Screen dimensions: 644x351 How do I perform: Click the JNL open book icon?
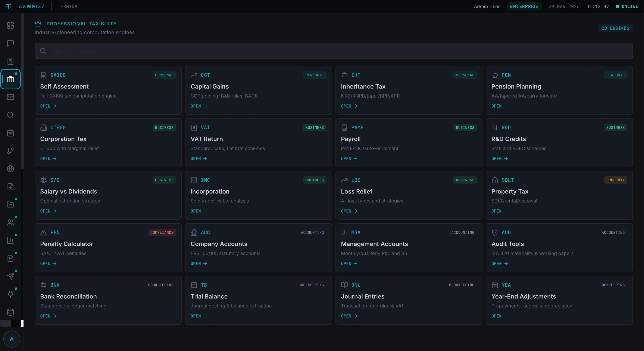tap(344, 285)
